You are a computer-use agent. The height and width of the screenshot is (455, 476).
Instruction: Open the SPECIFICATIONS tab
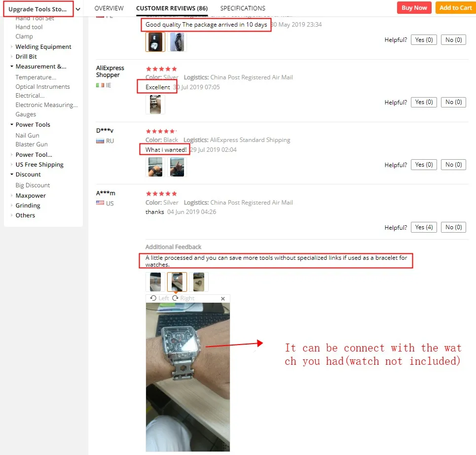[243, 8]
